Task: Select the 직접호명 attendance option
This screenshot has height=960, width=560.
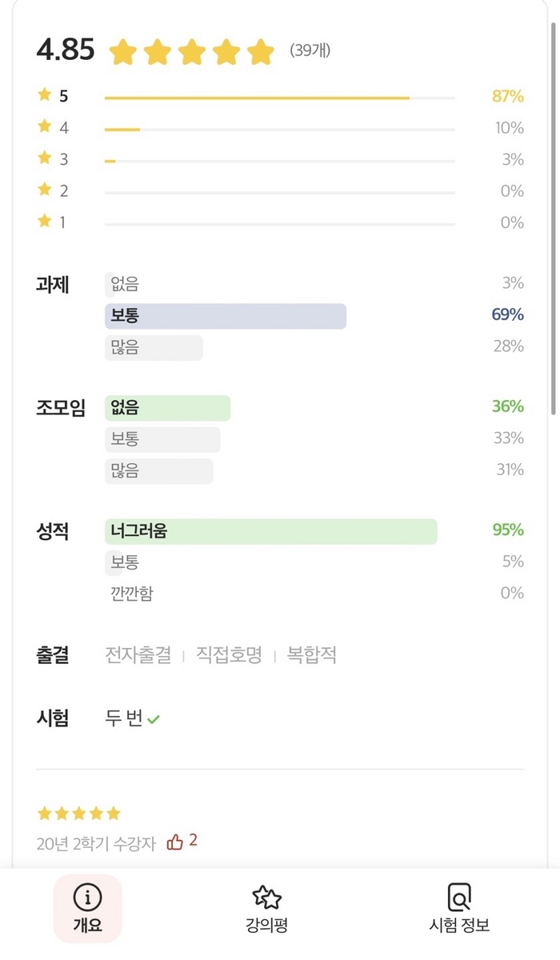Action: click(230, 655)
